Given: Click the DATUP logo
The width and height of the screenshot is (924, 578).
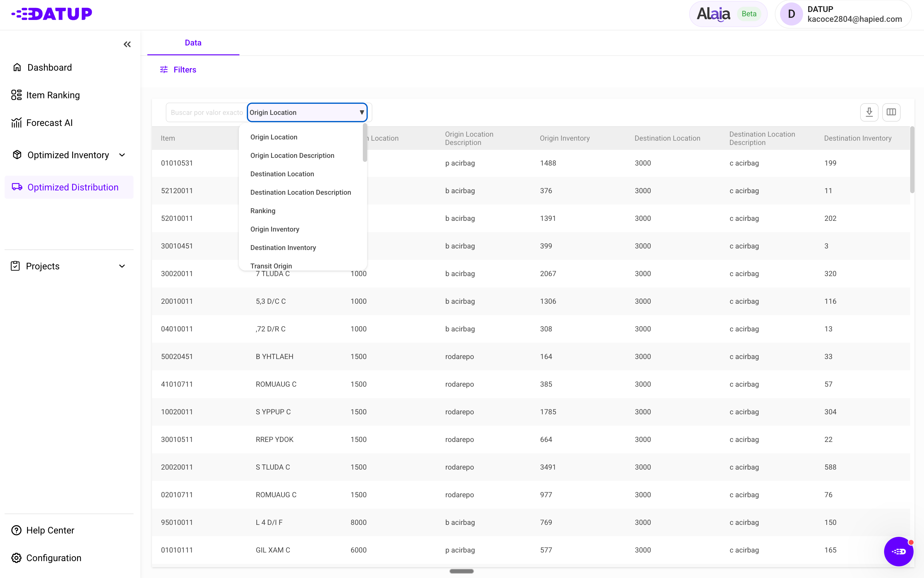Looking at the screenshot, I should (x=52, y=14).
